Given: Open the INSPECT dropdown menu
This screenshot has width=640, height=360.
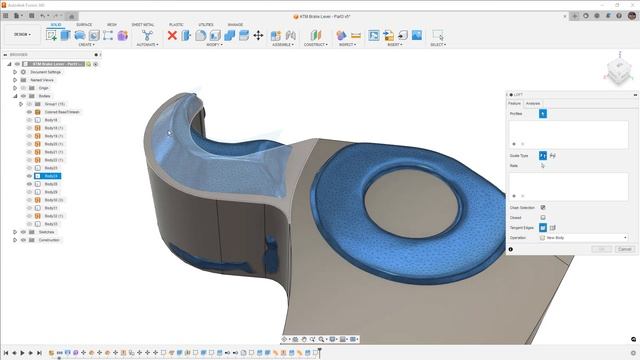Looking at the screenshot, I should pyautogui.click(x=347, y=44).
